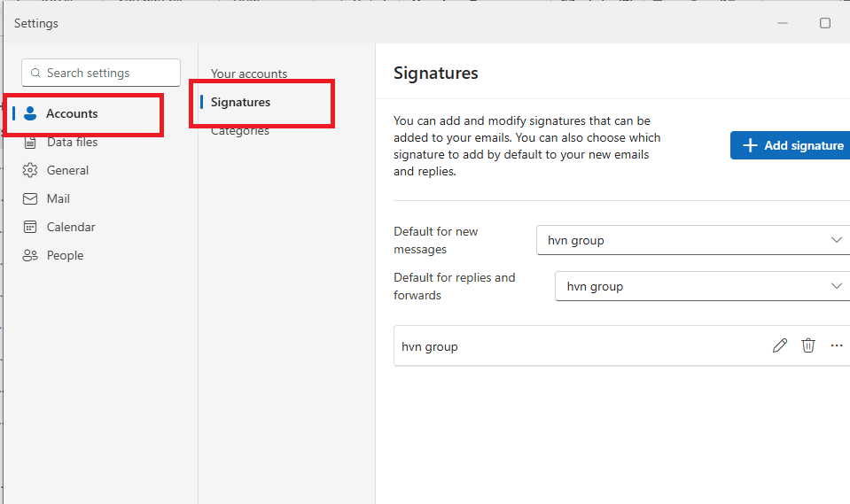Screen dimensions: 850x504
Task: Click the Data files document icon
Action: coord(30,143)
